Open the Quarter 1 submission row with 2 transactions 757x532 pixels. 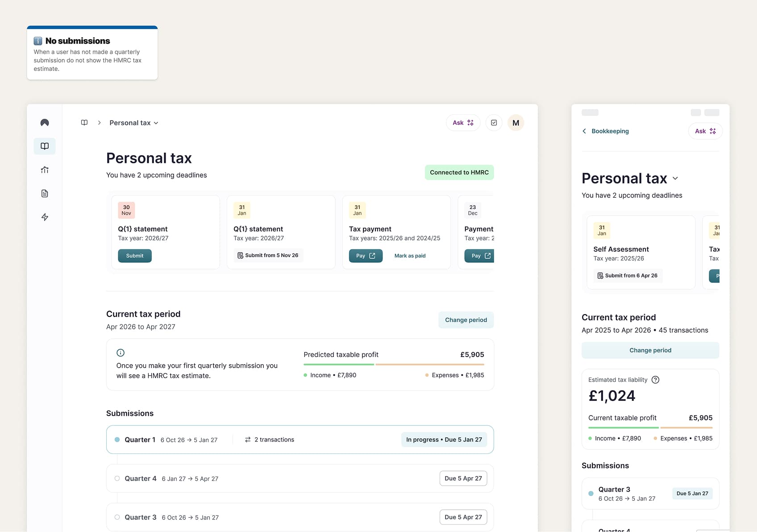(x=300, y=440)
